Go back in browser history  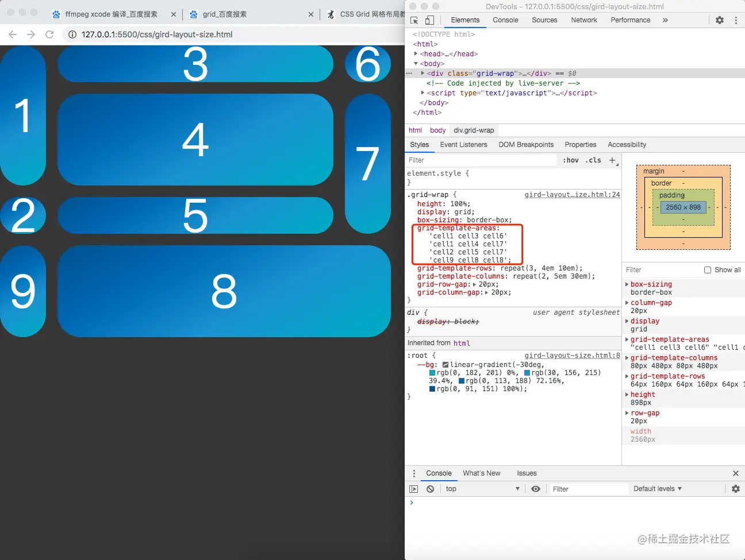coord(13,34)
